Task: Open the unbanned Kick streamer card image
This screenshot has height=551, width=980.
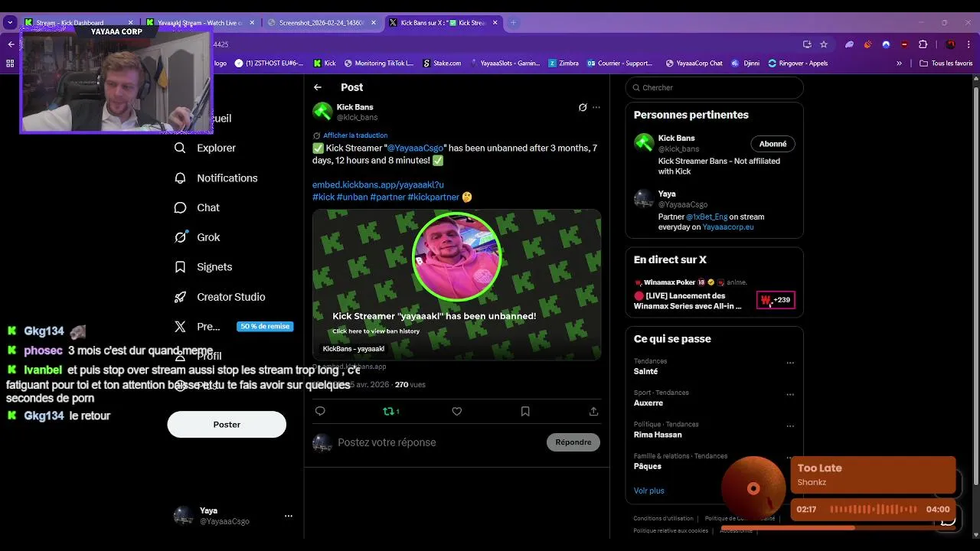Action: (457, 284)
